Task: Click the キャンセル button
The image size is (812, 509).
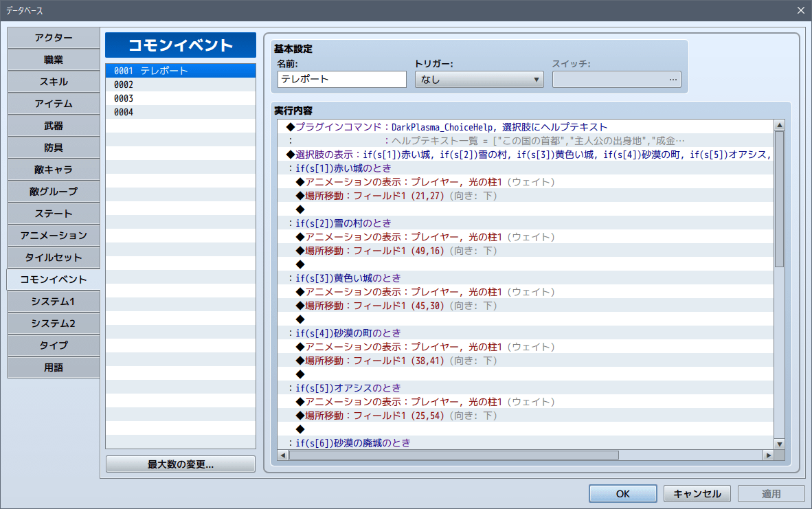Action: tap(697, 493)
